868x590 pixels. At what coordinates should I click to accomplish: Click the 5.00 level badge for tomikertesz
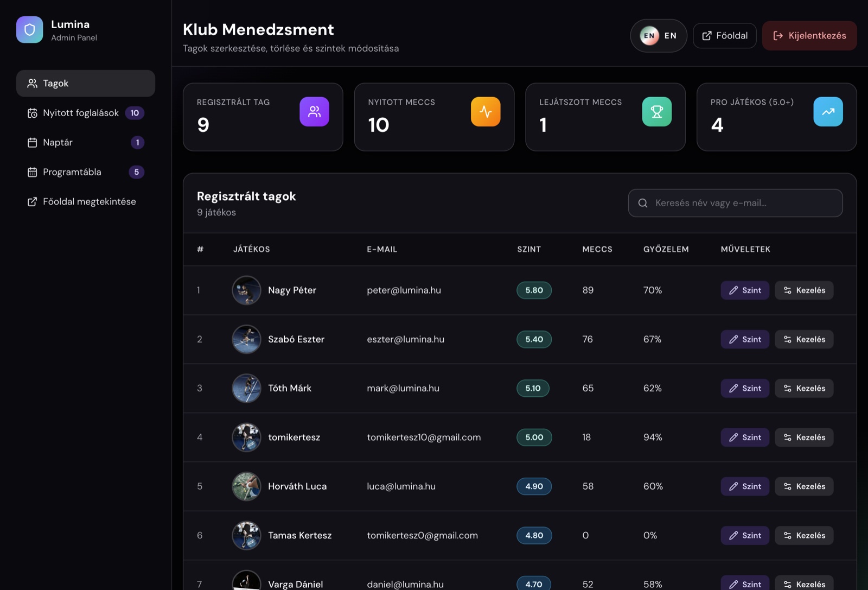(x=534, y=437)
